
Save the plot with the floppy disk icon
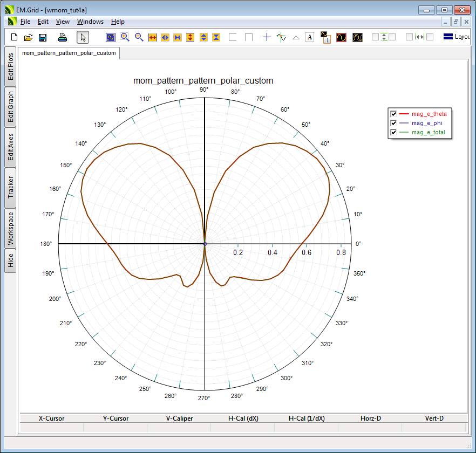click(43, 37)
